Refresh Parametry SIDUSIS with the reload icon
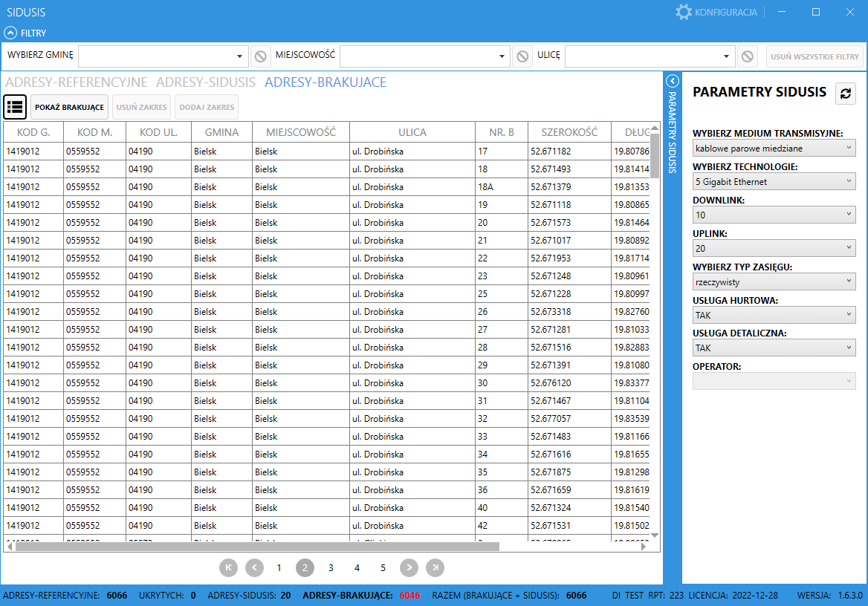868x606 pixels. [x=846, y=93]
